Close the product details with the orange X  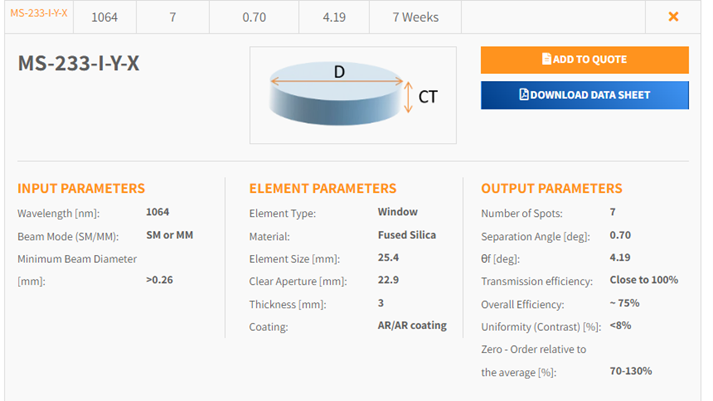coord(673,17)
